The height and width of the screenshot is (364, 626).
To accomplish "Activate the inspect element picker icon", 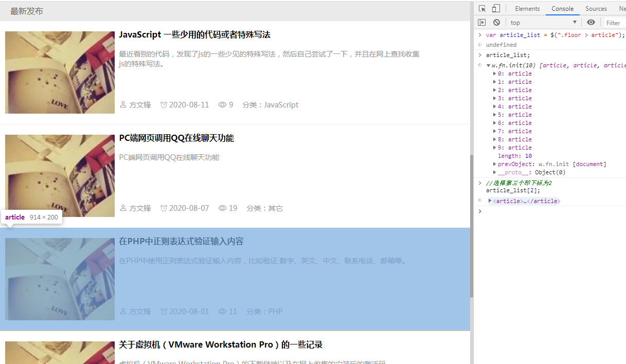I will pyautogui.click(x=482, y=8).
